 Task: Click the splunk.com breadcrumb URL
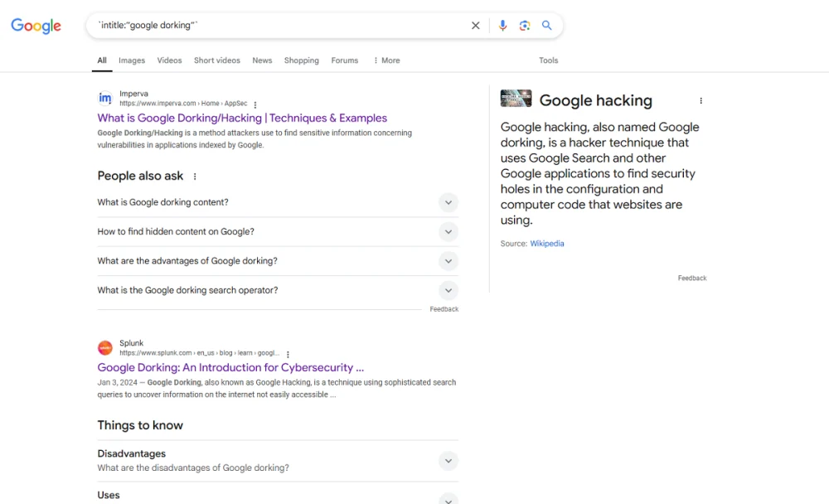pos(199,353)
